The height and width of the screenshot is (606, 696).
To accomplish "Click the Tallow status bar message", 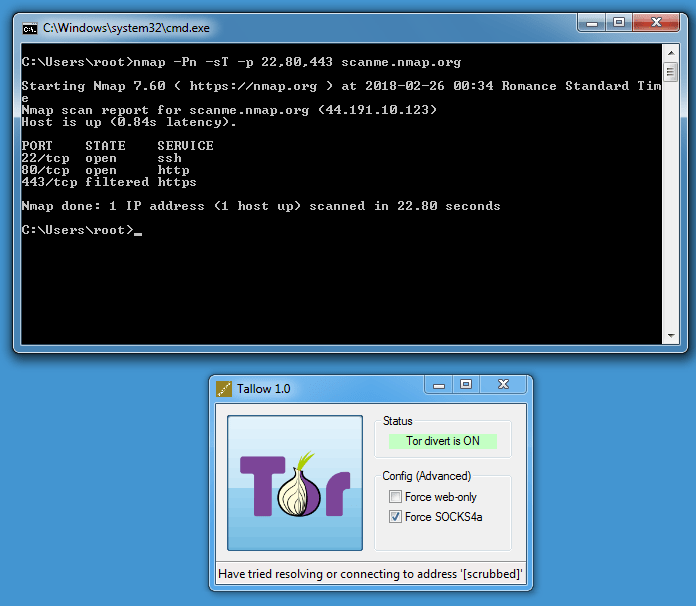I will 370,575.
